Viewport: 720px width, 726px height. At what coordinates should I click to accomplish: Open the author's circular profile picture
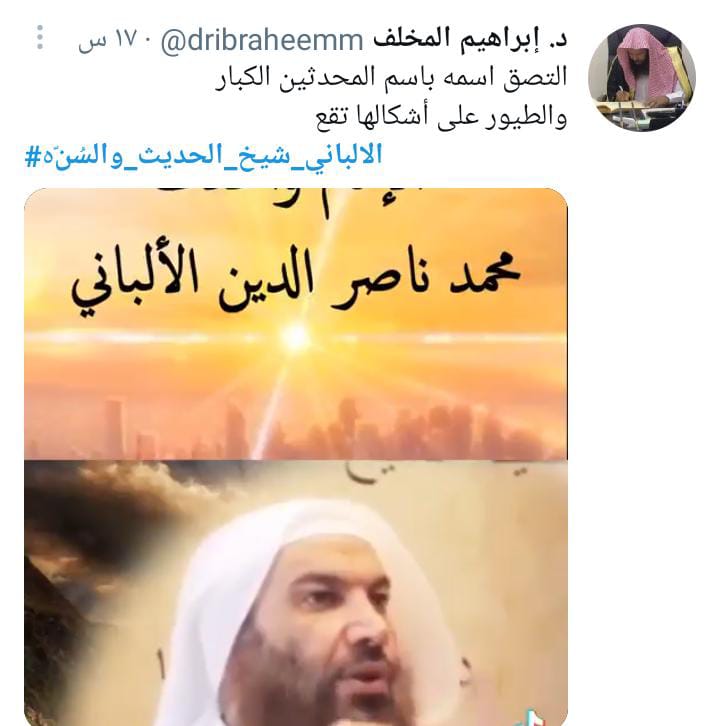[x=642, y=77]
